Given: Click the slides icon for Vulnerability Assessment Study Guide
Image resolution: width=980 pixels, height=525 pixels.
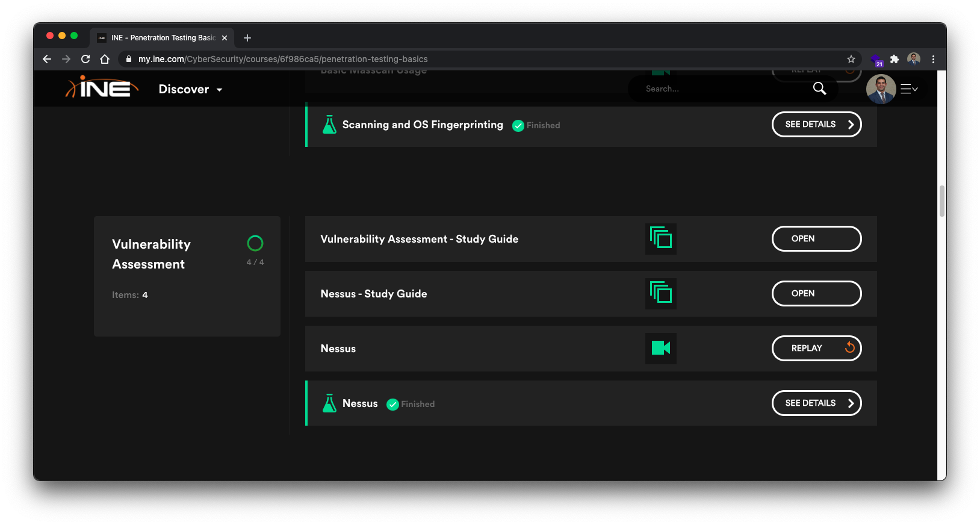Looking at the screenshot, I should tap(660, 238).
